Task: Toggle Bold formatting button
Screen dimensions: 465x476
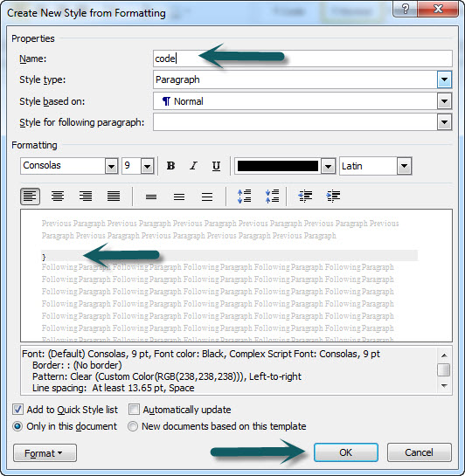Action: point(170,166)
